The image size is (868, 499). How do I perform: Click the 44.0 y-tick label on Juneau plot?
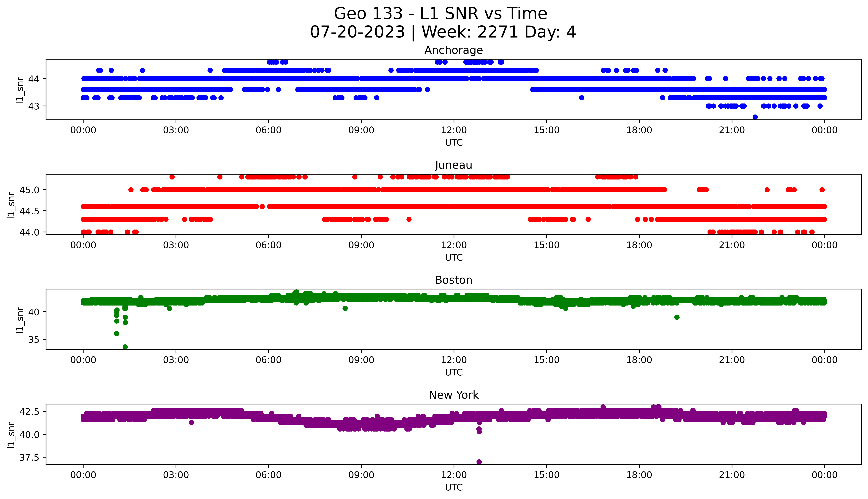click(x=29, y=232)
